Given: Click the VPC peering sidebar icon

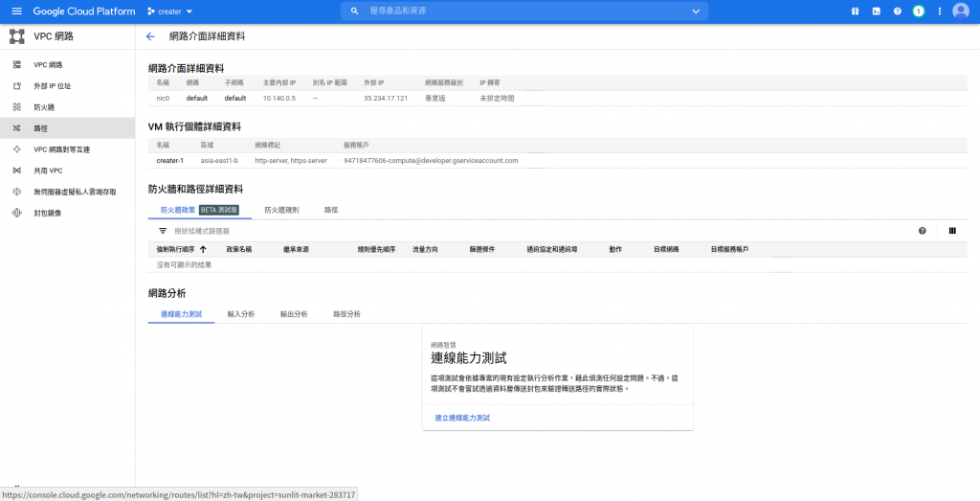Looking at the screenshot, I should pyautogui.click(x=17, y=149).
